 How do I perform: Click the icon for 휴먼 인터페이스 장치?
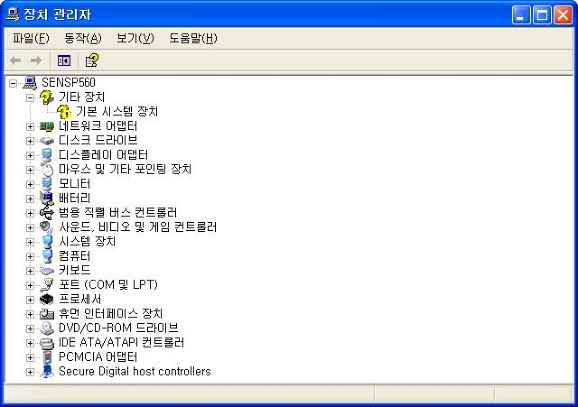pos(47,314)
